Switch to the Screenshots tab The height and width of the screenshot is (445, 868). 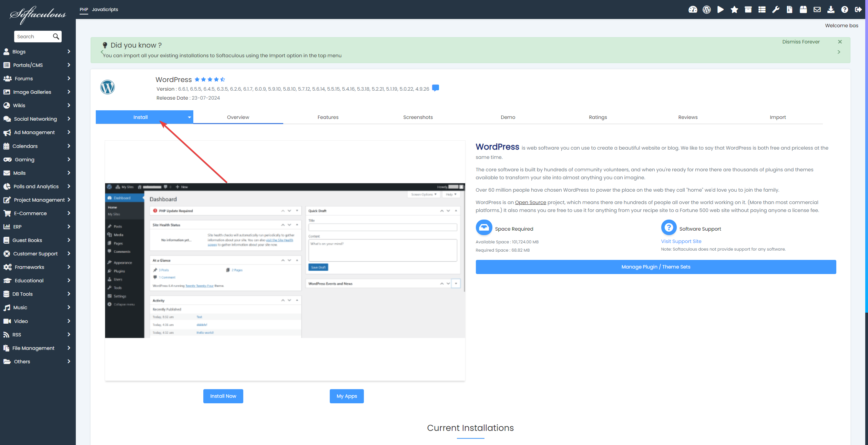click(x=418, y=117)
